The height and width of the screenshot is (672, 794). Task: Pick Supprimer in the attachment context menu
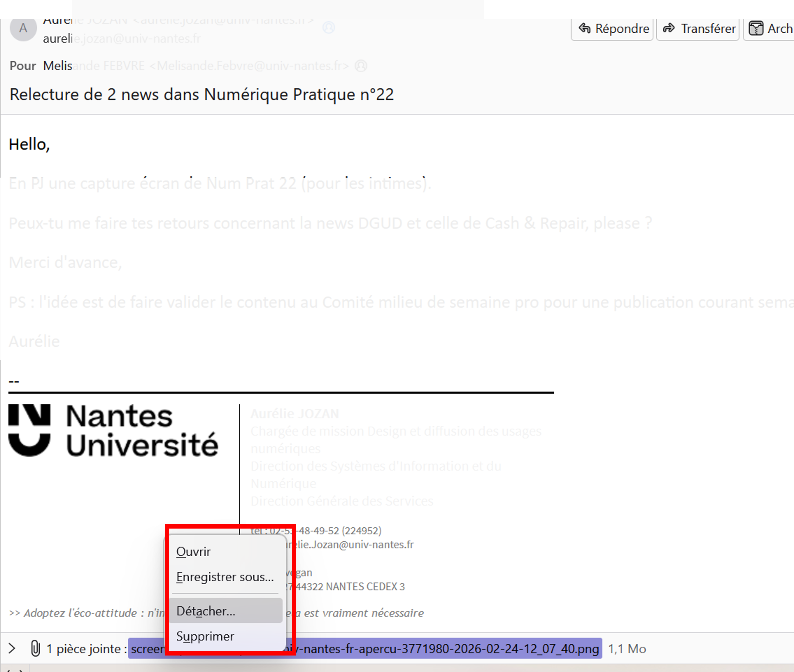pyautogui.click(x=226, y=636)
